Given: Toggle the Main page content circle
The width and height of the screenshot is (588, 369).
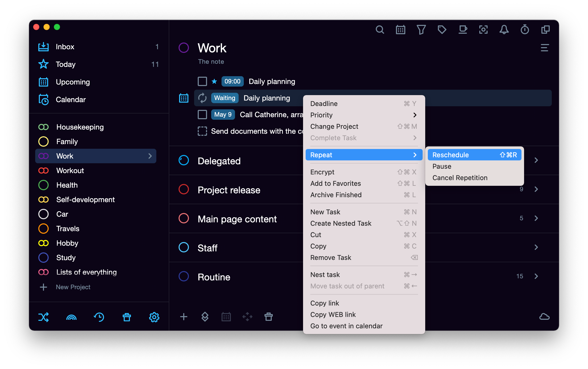Looking at the screenshot, I should [183, 218].
